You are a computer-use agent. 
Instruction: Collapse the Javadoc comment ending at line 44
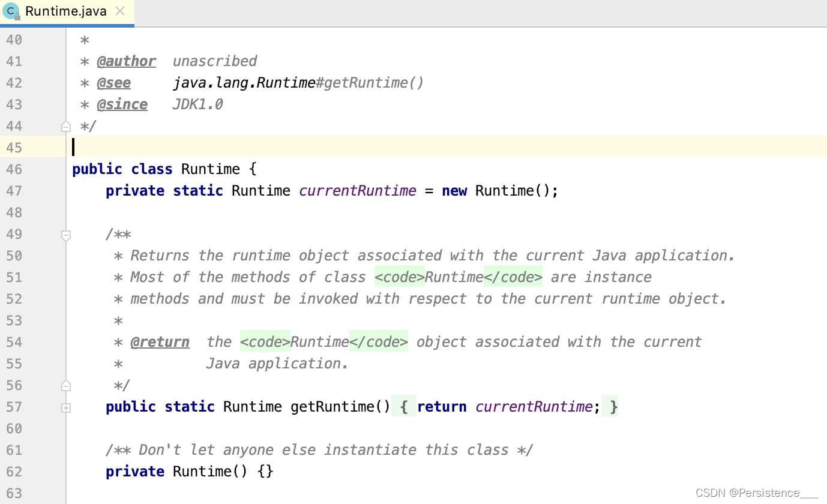coord(66,126)
